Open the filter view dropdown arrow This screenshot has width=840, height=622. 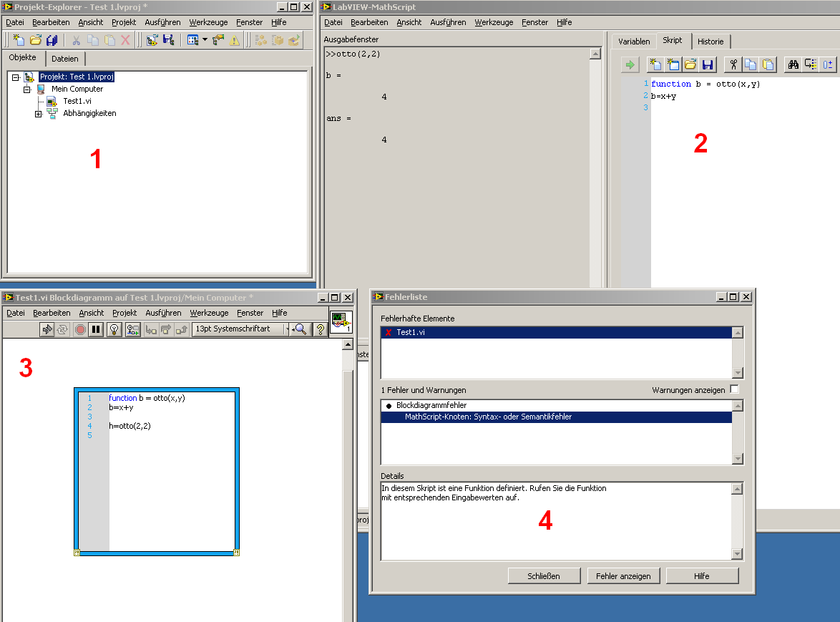[x=205, y=39]
